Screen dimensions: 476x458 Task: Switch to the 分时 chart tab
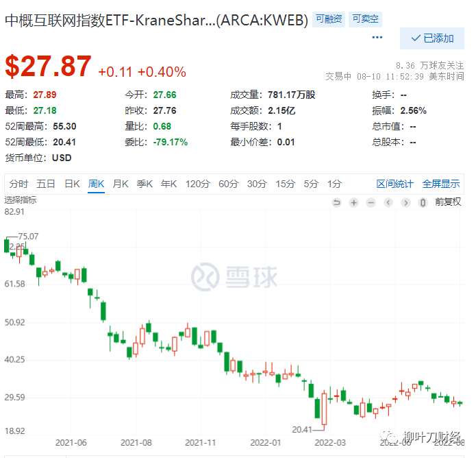[18, 184]
